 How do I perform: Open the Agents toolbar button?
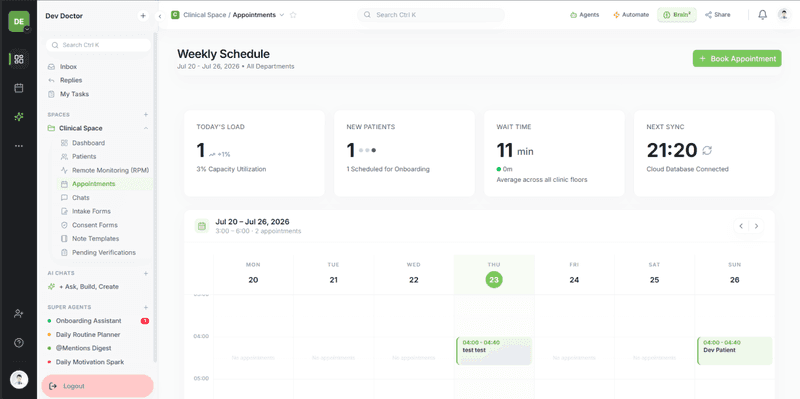585,15
